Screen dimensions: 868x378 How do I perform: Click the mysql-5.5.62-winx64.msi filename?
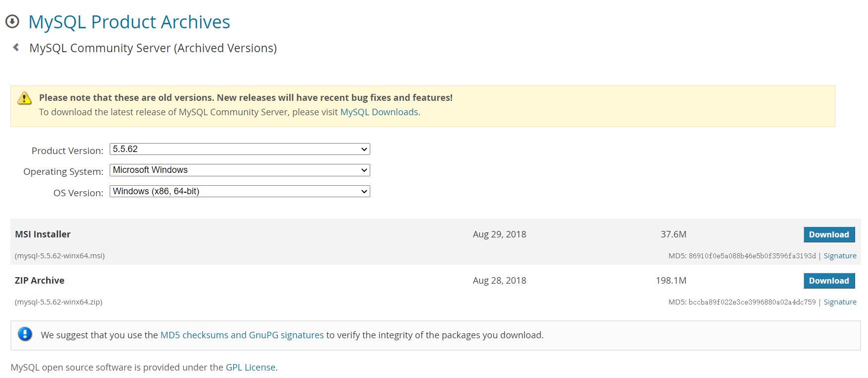(x=60, y=256)
